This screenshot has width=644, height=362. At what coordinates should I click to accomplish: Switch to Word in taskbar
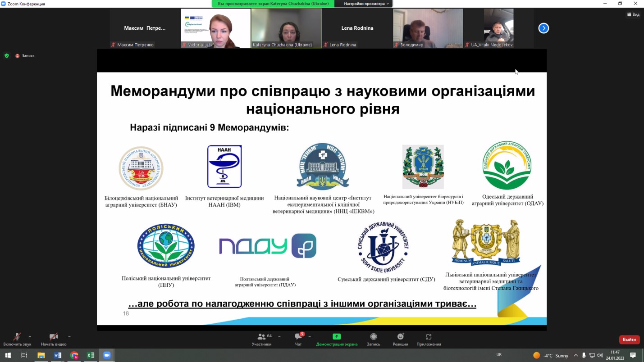[x=58, y=355]
